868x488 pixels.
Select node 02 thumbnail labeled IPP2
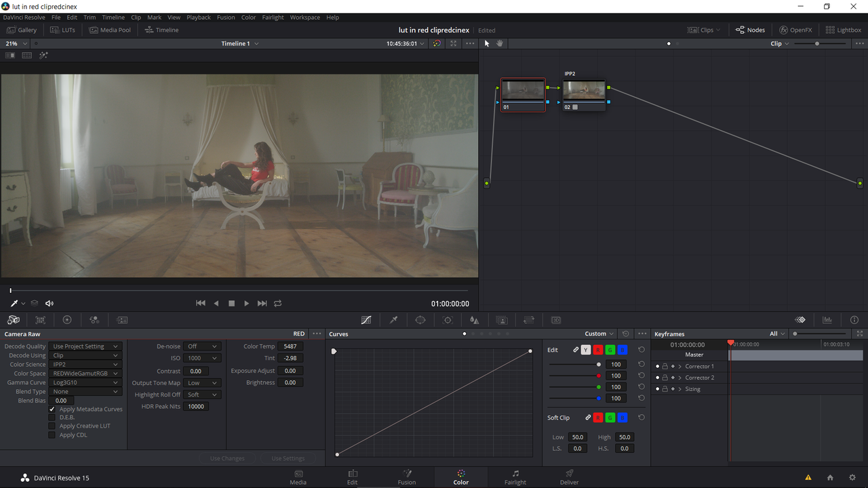584,96
